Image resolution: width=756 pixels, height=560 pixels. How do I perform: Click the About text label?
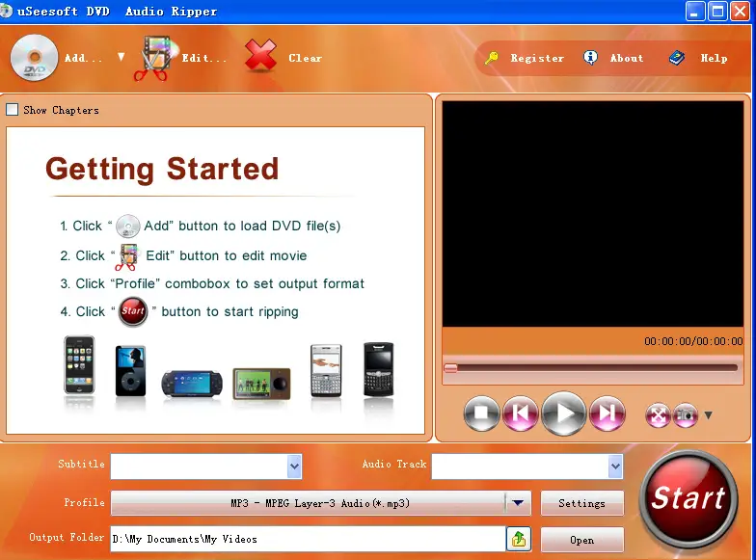click(627, 58)
